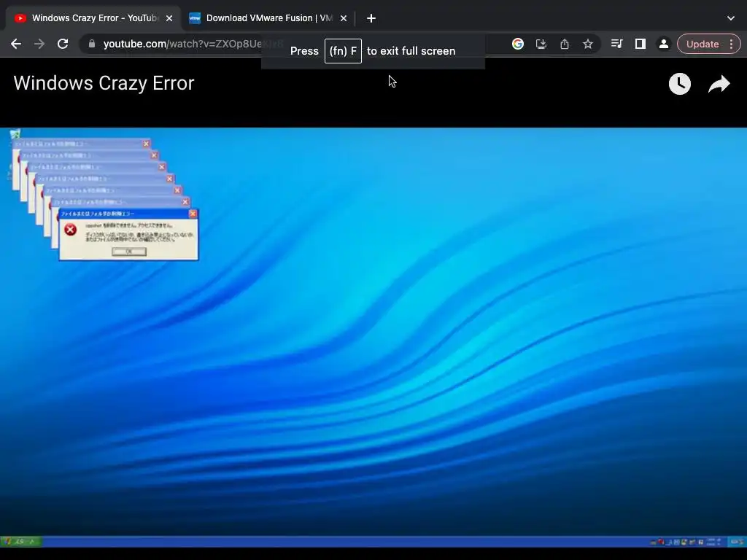Click the Windows Crazy Error video title

tap(104, 83)
